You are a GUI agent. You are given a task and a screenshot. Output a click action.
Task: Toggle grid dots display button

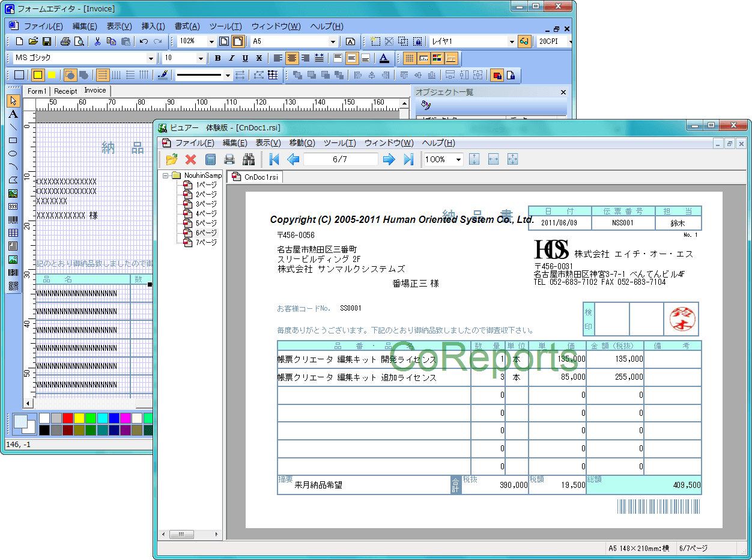(x=410, y=58)
